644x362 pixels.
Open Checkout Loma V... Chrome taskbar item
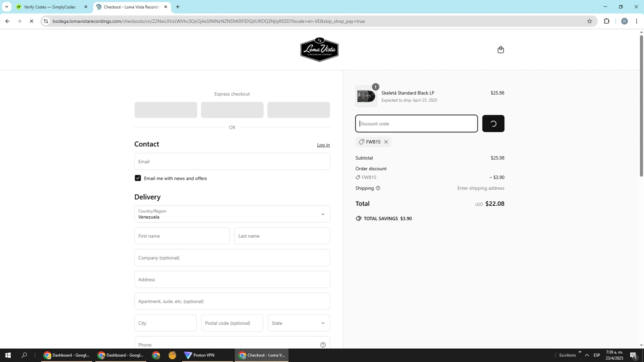(261, 355)
